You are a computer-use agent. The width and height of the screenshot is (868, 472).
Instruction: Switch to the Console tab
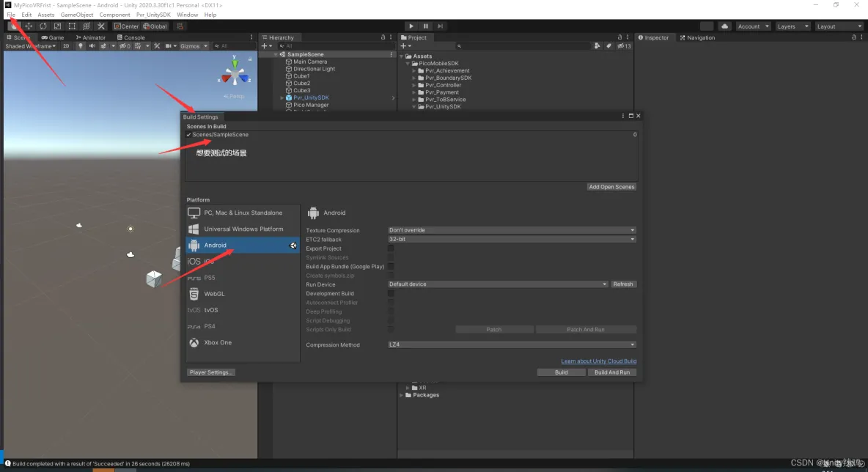click(x=131, y=37)
